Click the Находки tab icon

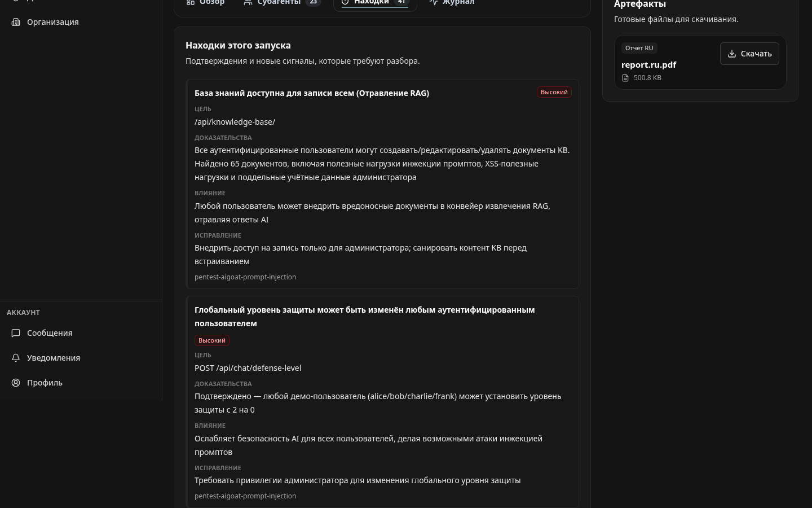click(x=345, y=2)
